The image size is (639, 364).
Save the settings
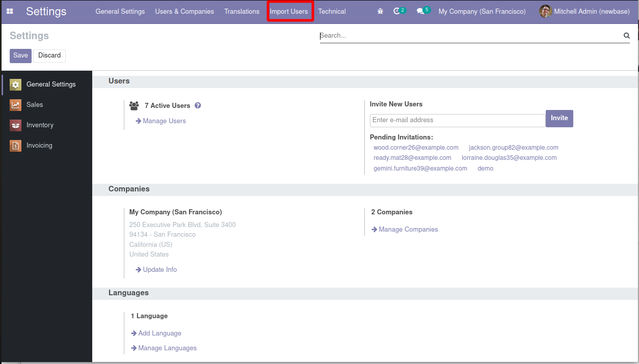20,55
